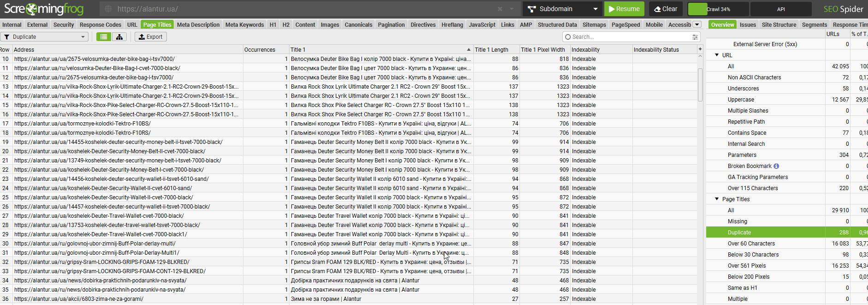Click the Crawl 34% progress bar

point(718,9)
